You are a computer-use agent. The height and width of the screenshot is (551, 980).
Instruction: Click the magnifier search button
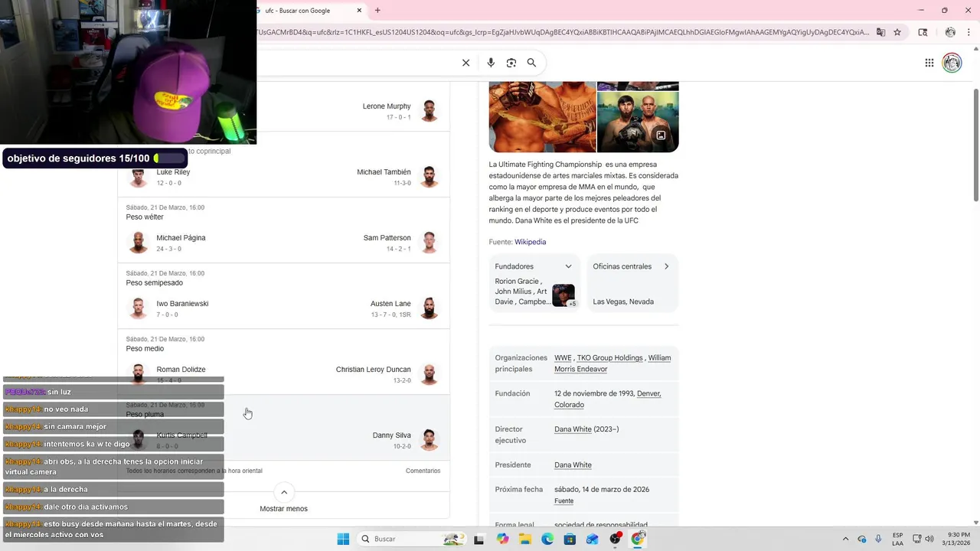point(531,63)
